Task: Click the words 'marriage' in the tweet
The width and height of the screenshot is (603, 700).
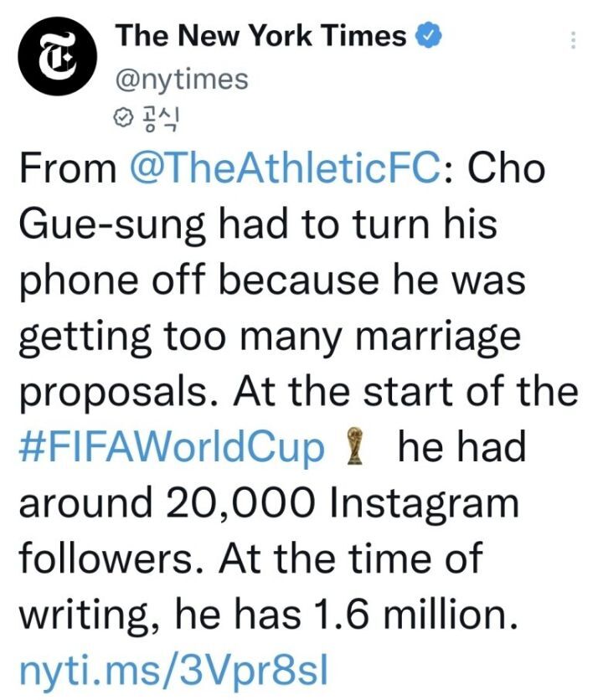Action: [x=451, y=337]
